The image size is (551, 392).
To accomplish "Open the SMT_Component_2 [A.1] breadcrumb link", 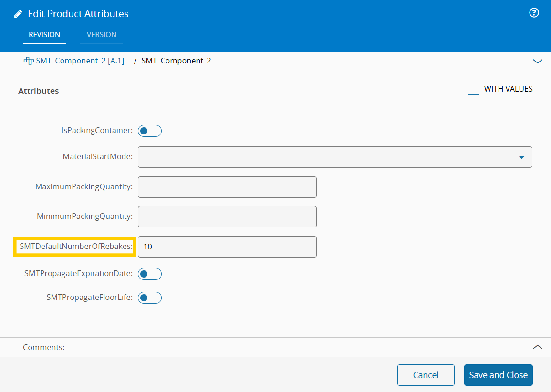I will (x=80, y=61).
